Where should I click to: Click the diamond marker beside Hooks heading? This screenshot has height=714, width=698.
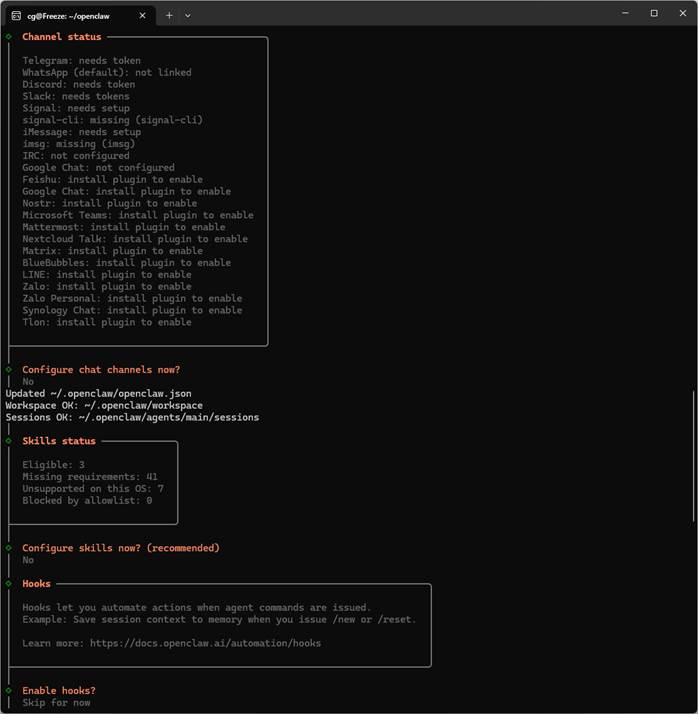point(9,584)
